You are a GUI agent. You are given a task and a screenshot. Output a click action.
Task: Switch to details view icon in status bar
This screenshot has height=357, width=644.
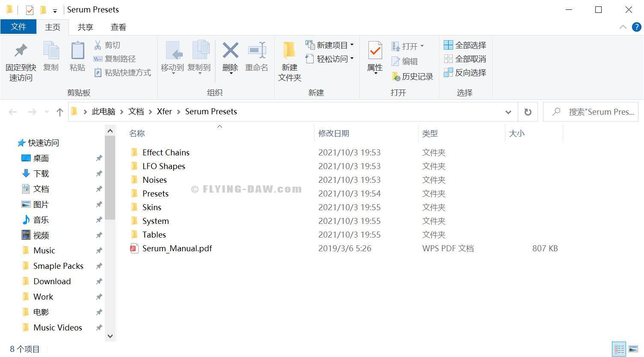coord(619,349)
